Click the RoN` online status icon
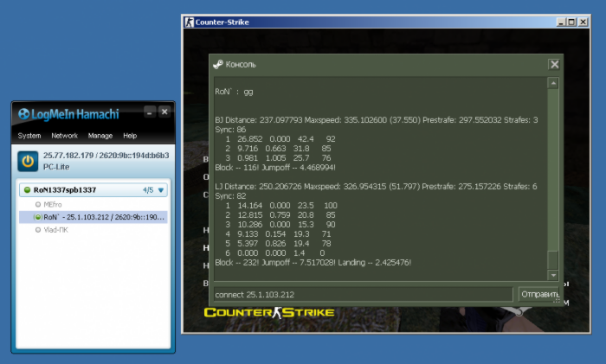This screenshot has width=606, height=364. click(x=37, y=217)
